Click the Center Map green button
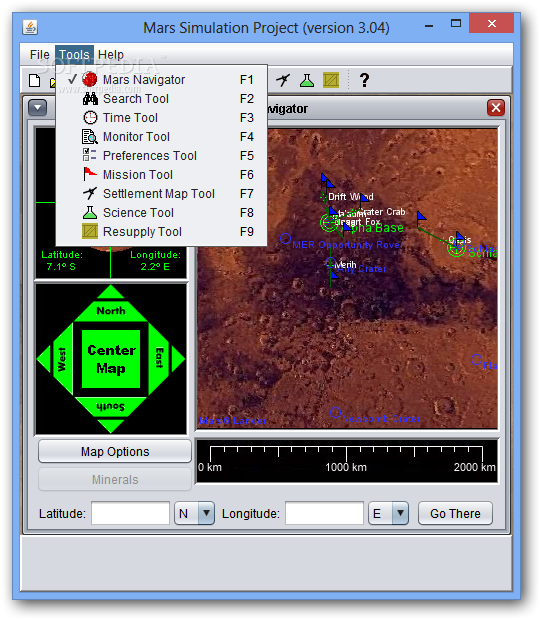The image size is (541, 620). [111, 359]
